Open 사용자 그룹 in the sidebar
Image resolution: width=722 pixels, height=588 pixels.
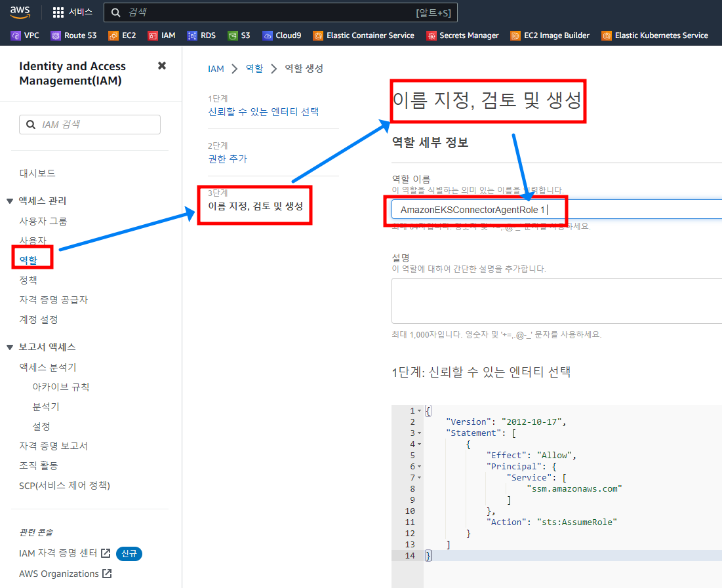pos(43,221)
